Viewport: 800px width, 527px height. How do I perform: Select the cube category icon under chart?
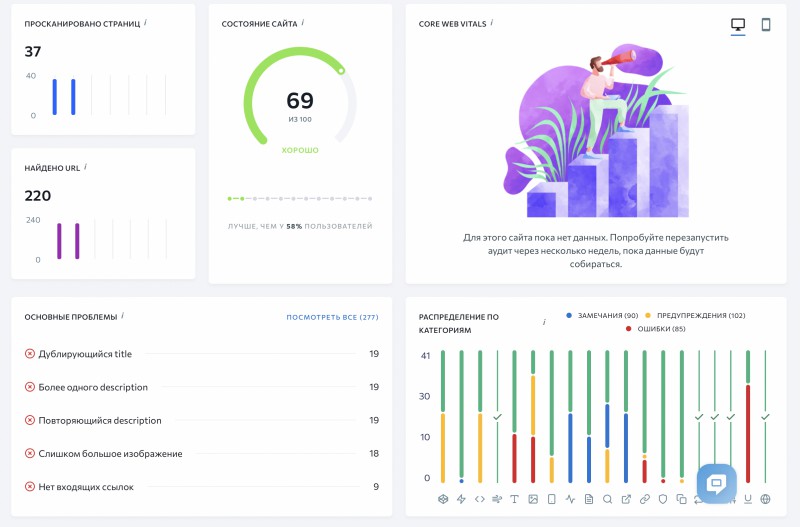(443, 499)
